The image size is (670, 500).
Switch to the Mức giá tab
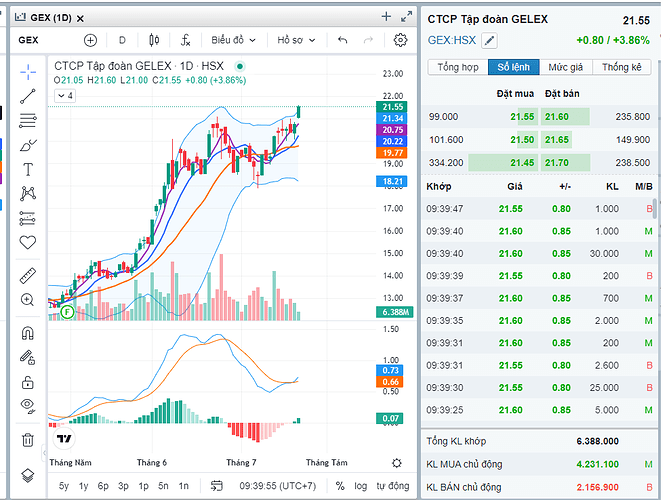(x=566, y=67)
